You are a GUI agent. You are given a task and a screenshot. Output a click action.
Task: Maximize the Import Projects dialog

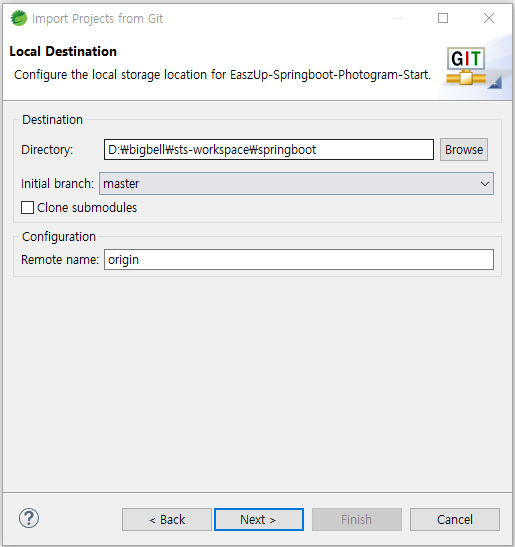(443, 18)
